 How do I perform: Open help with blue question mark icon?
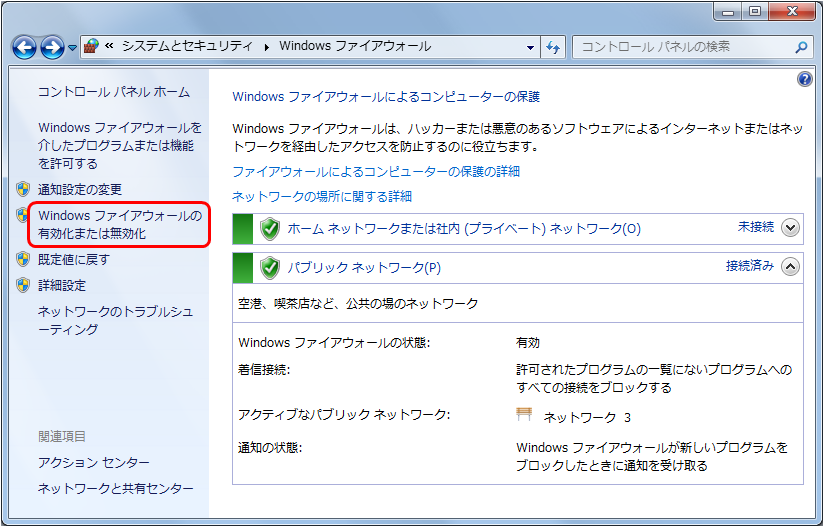(x=804, y=79)
